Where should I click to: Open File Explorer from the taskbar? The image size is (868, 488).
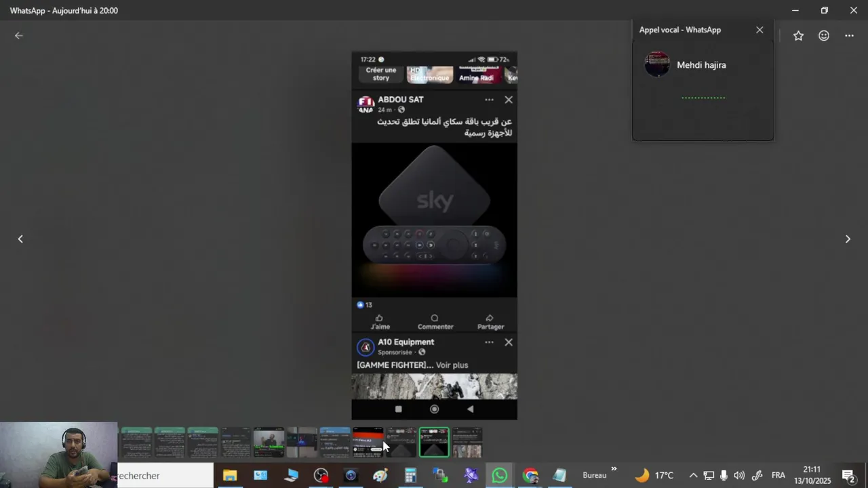click(230, 476)
